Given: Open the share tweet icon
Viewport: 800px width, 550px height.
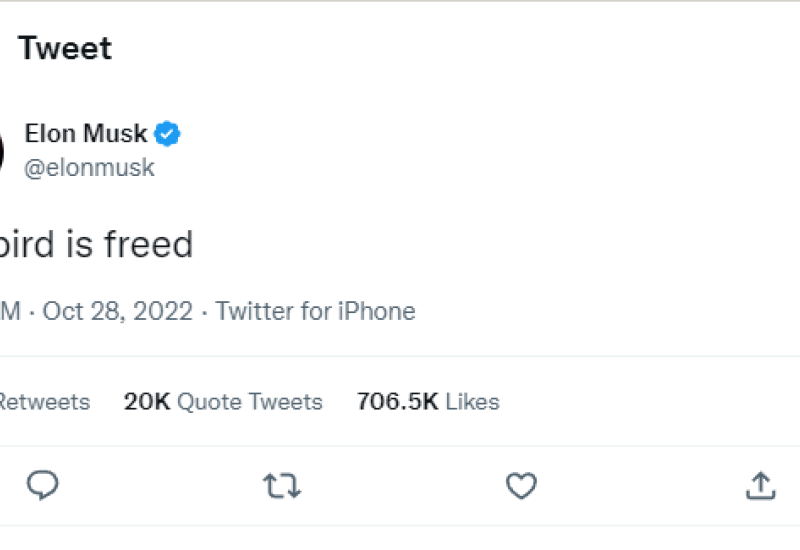Looking at the screenshot, I should pyautogui.click(x=761, y=486).
